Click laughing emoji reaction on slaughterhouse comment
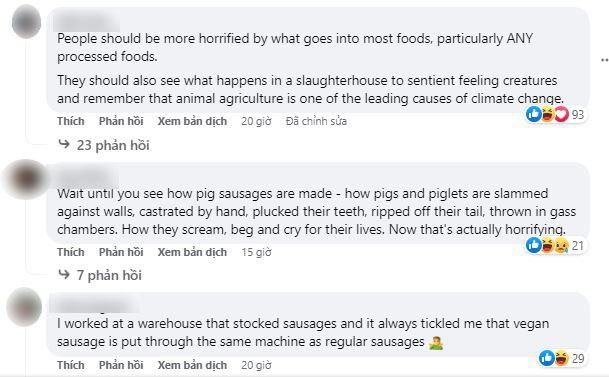 (548, 114)
